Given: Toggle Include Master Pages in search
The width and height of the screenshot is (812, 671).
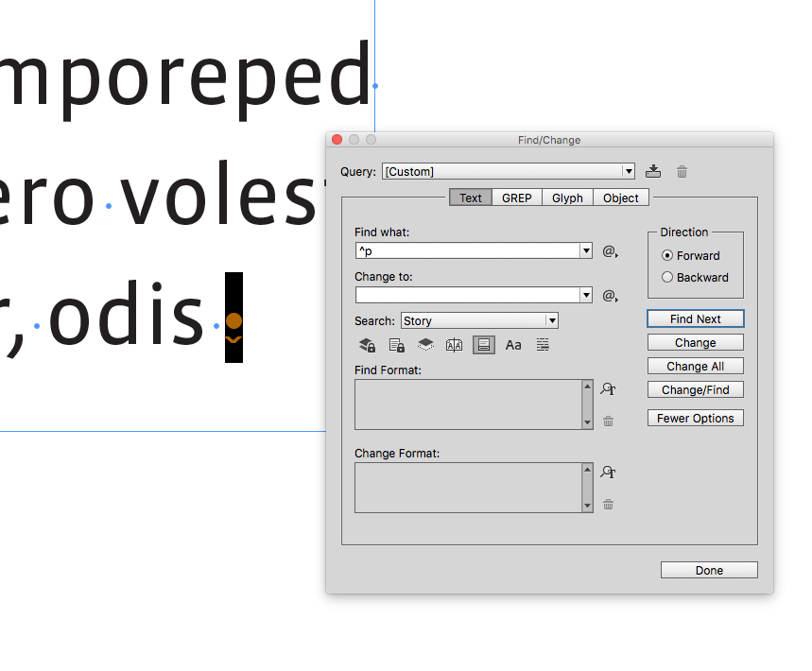Looking at the screenshot, I should click(x=454, y=345).
